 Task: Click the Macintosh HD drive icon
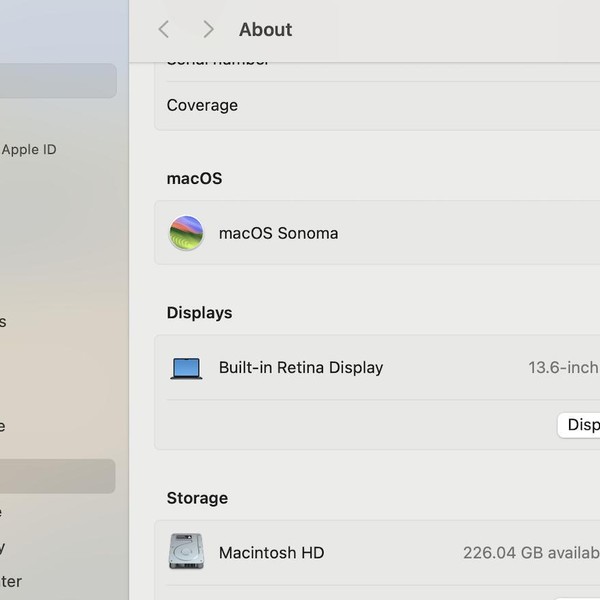click(x=186, y=551)
